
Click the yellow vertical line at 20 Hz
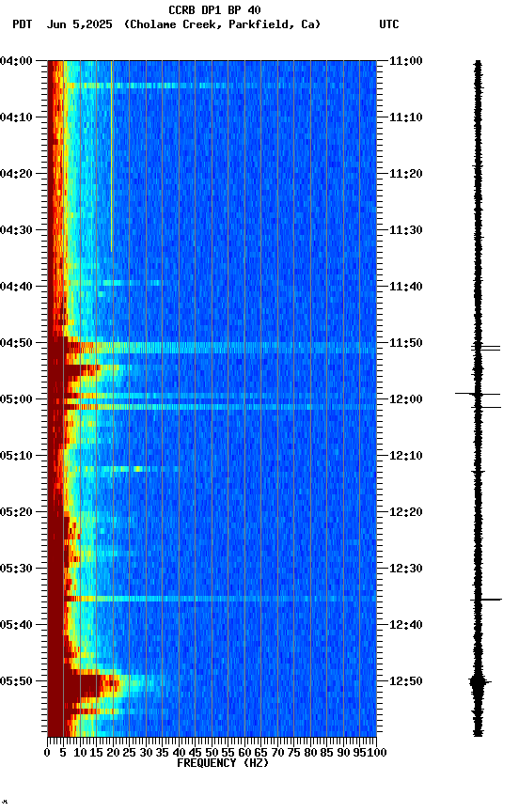tap(111, 156)
